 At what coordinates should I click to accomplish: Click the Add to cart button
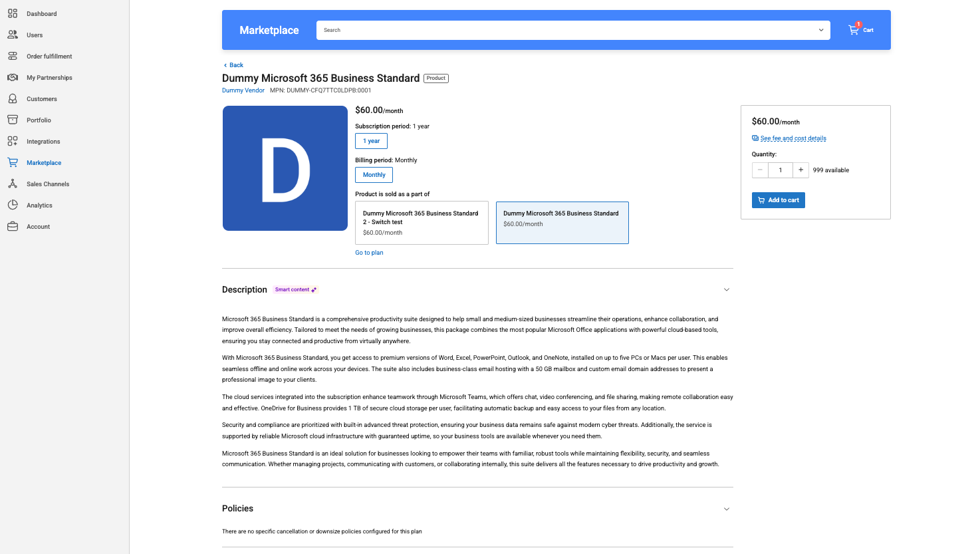click(x=779, y=200)
